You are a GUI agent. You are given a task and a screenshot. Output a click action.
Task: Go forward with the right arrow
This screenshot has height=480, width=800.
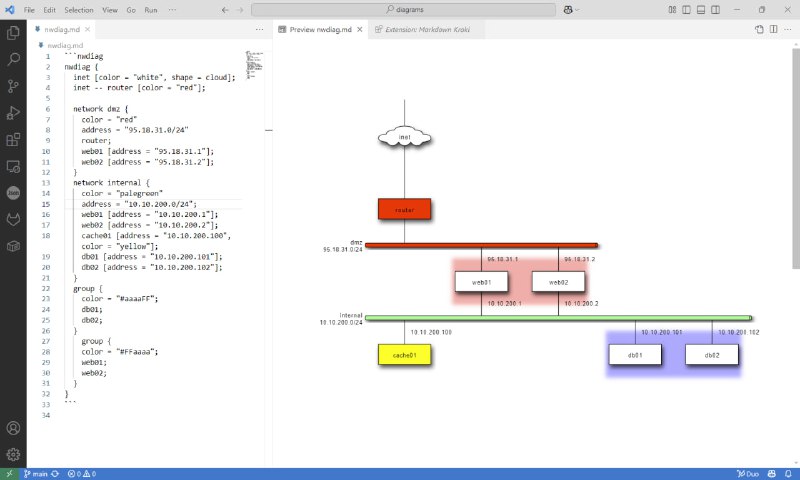(240, 10)
